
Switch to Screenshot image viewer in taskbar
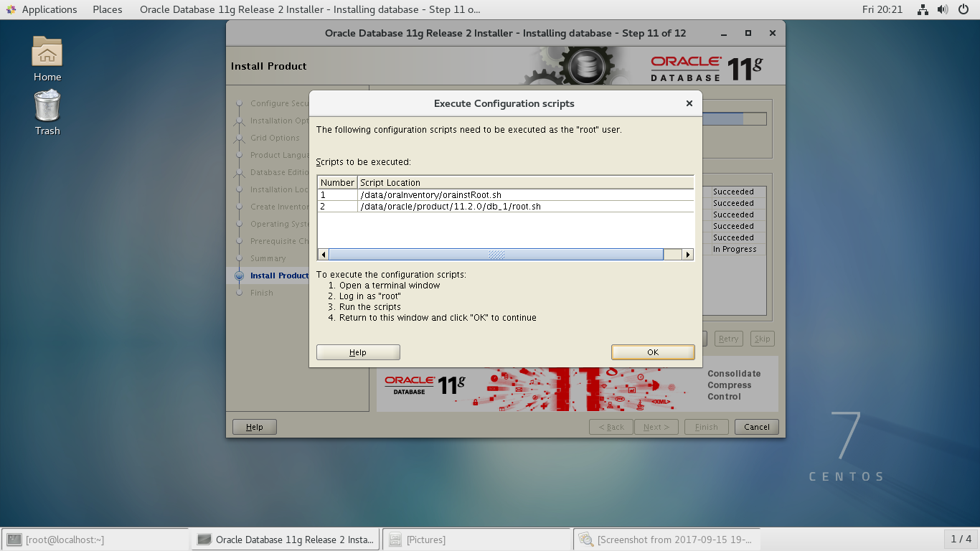pos(667,540)
